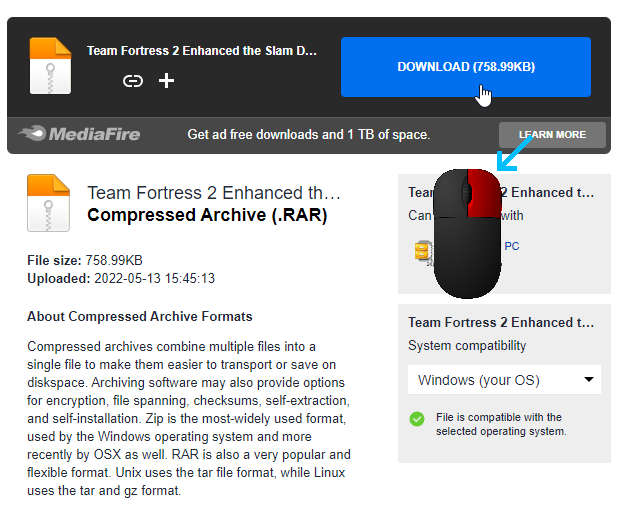Click the dropdown arrow for system compatibility
This screenshot has width=625, height=509.
589,379
